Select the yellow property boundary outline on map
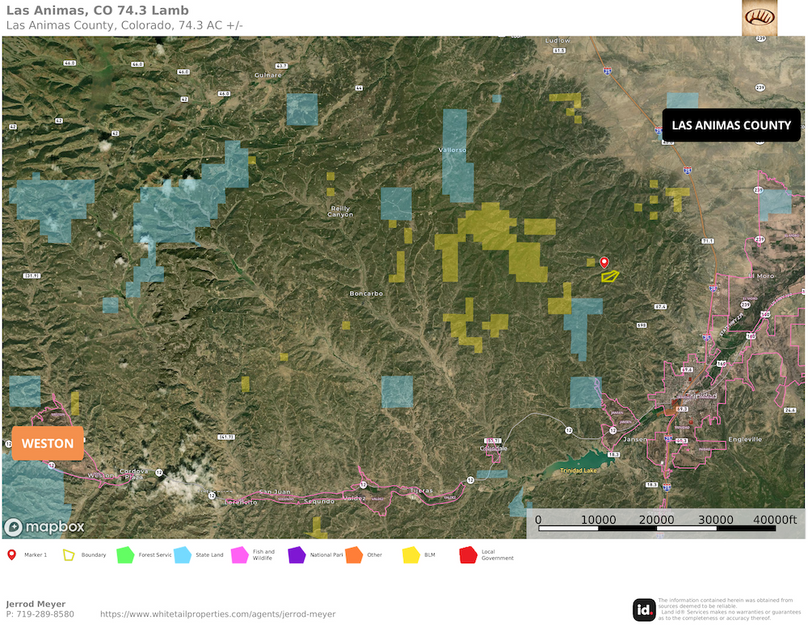This screenshot has height=625, width=808. (609, 274)
